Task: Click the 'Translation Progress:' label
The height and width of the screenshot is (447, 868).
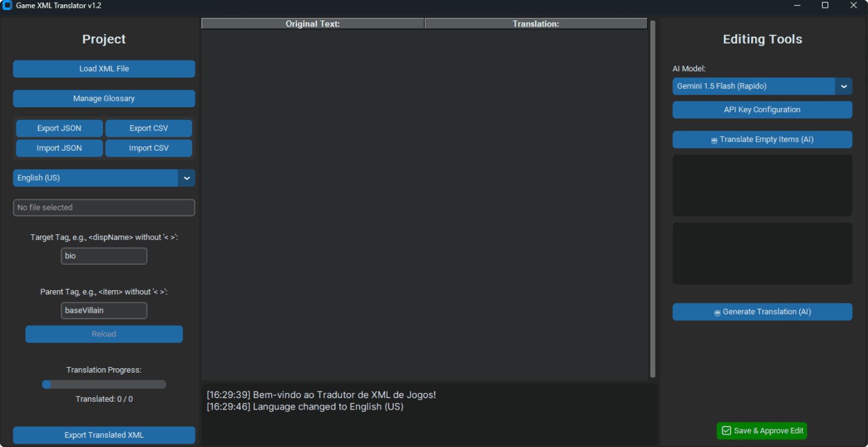Action: (104, 370)
